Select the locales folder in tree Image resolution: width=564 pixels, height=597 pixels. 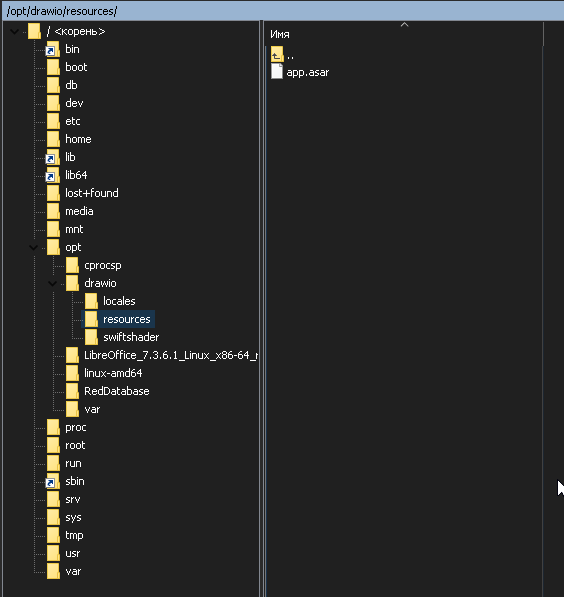pos(119,301)
